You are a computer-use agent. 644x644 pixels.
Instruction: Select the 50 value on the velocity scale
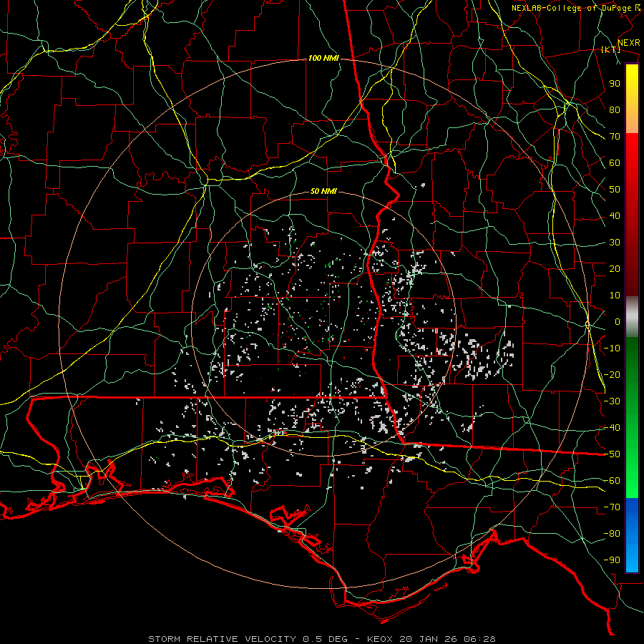615,190
